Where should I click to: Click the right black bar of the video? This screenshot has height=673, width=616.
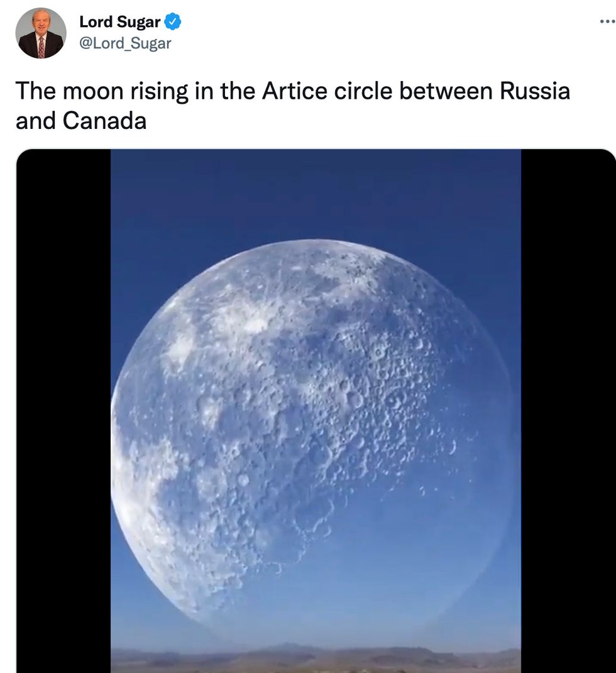tap(568, 409)
